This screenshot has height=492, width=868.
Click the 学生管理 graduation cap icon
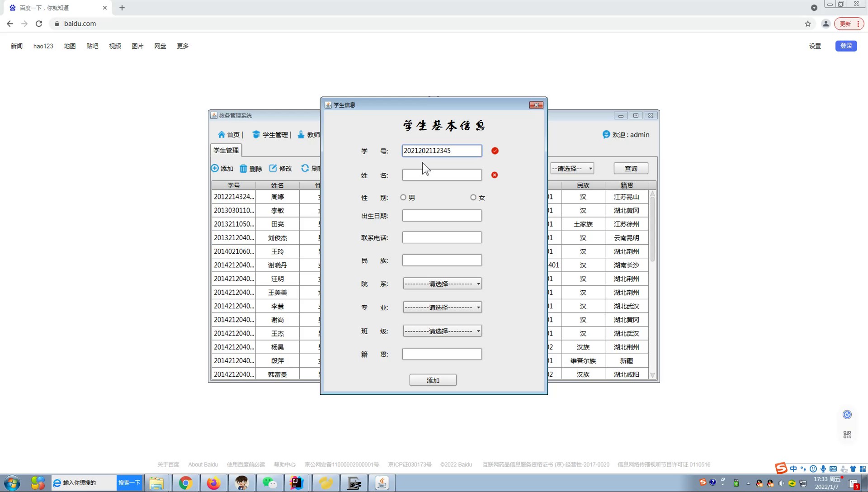pos(256,135)
